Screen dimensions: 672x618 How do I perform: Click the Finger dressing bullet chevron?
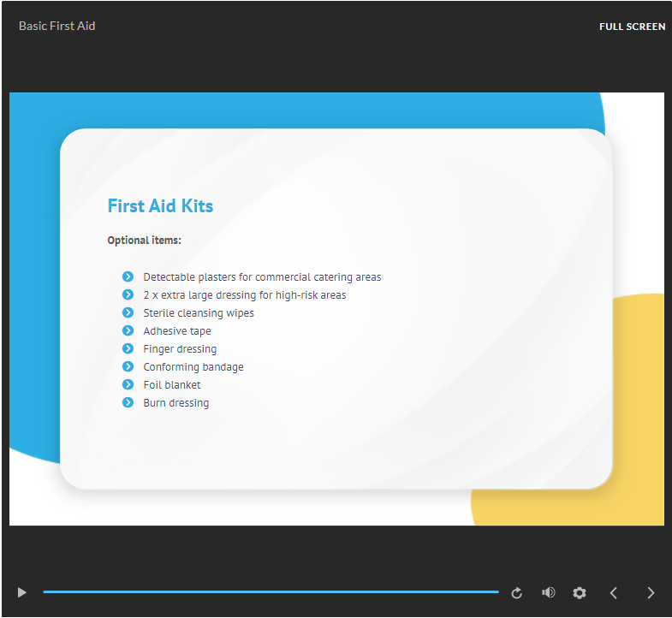pos(128,348)
